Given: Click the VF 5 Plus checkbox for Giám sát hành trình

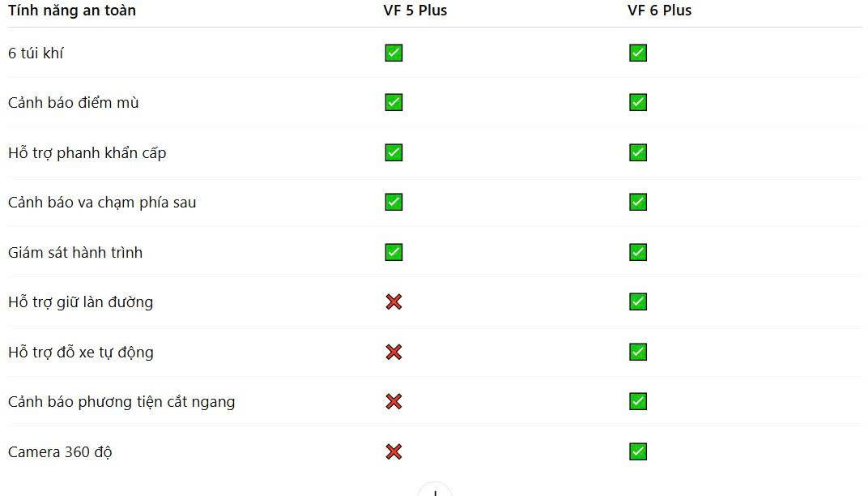Looking at the screenshot, I should [394, 252].
